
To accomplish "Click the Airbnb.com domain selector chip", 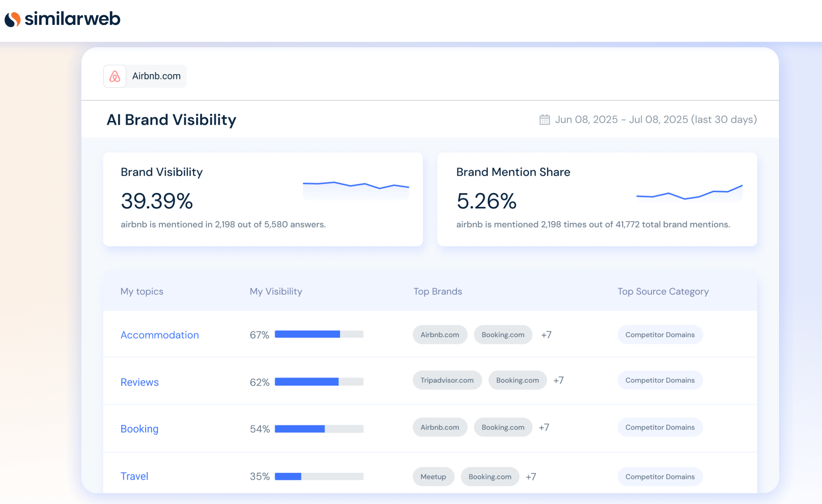I will click(x=145, y=76).
